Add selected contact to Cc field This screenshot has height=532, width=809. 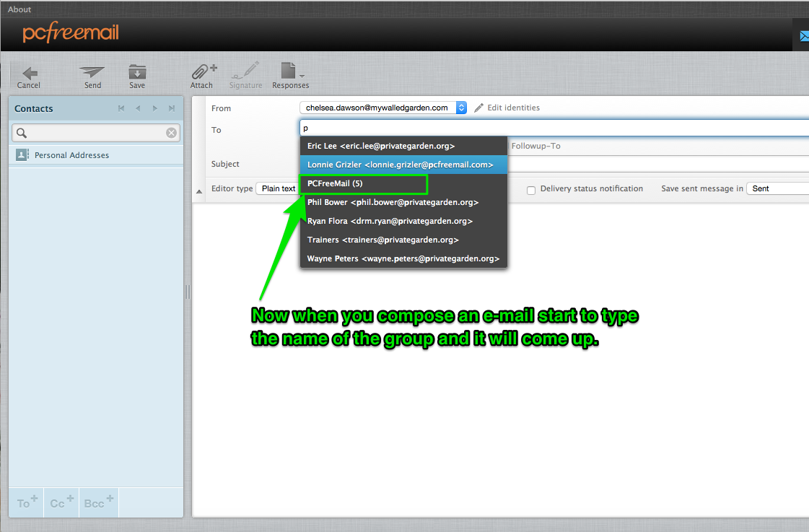pos(61,502)
